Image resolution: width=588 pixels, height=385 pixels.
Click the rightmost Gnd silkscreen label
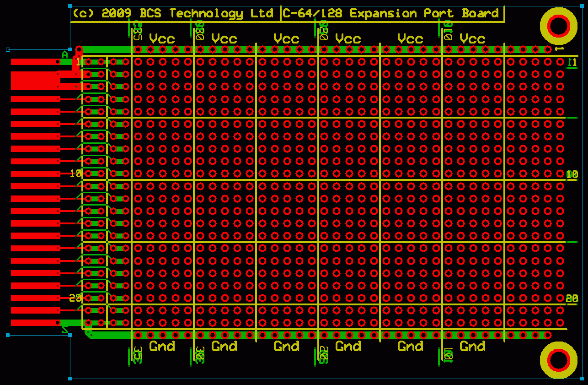click(472, 347)
